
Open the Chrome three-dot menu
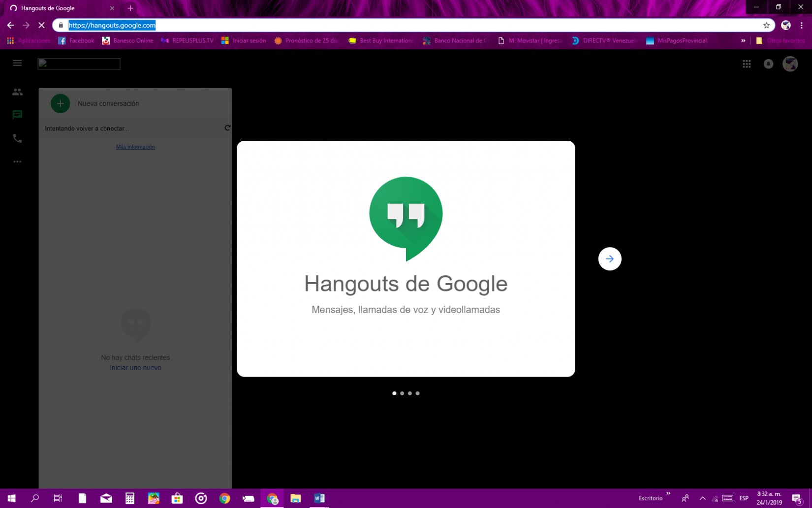(x=802, y=25)
